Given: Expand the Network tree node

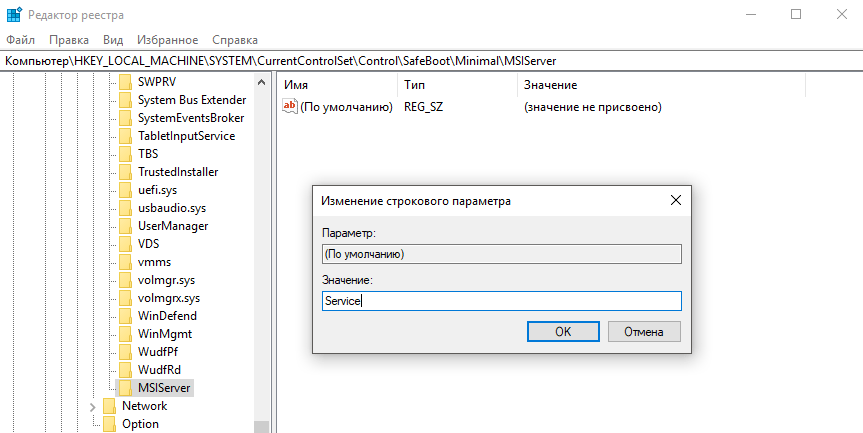Looking at the screenshot, I should [x=93, y=406].
